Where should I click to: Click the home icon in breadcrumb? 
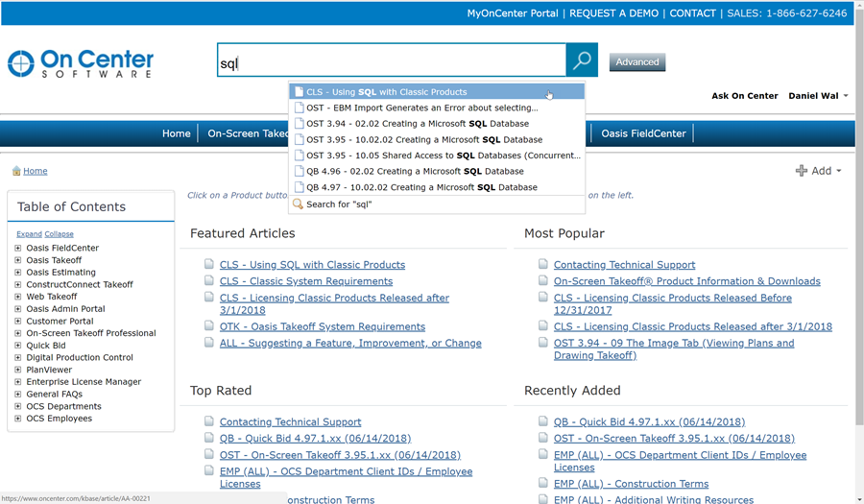coord(16,171)
